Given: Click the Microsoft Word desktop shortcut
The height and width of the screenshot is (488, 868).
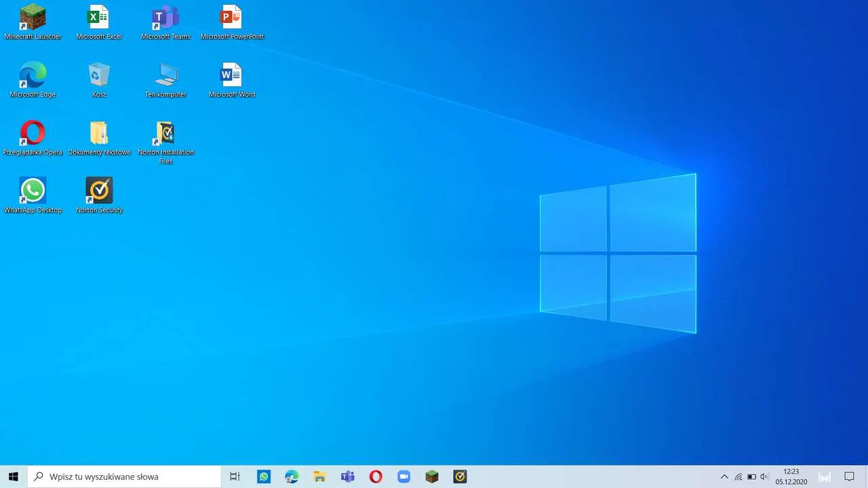Looking at the screenshot, I should click(232, 80).
